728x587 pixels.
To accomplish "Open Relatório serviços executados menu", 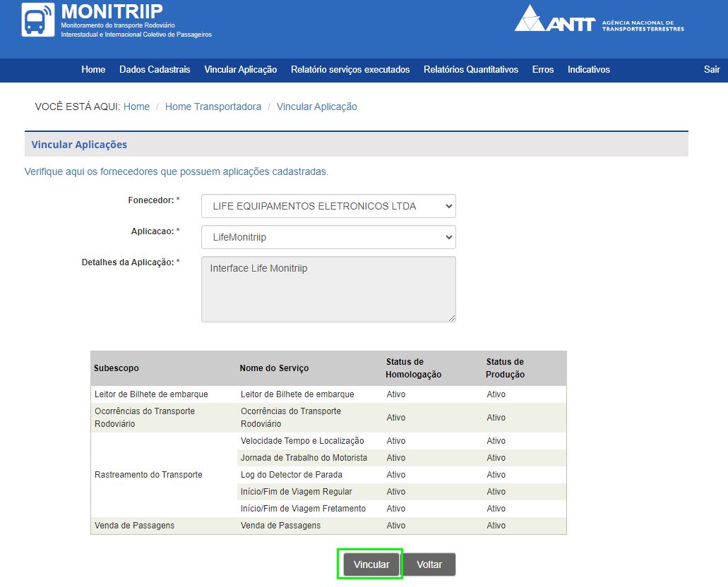I will pyautogui.click(x=350, y=70).
